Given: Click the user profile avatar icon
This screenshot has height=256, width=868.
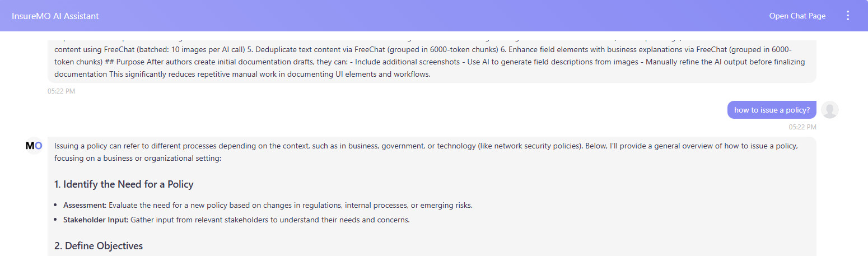Looking at the screenshot, I should click(x=829, y=110).
